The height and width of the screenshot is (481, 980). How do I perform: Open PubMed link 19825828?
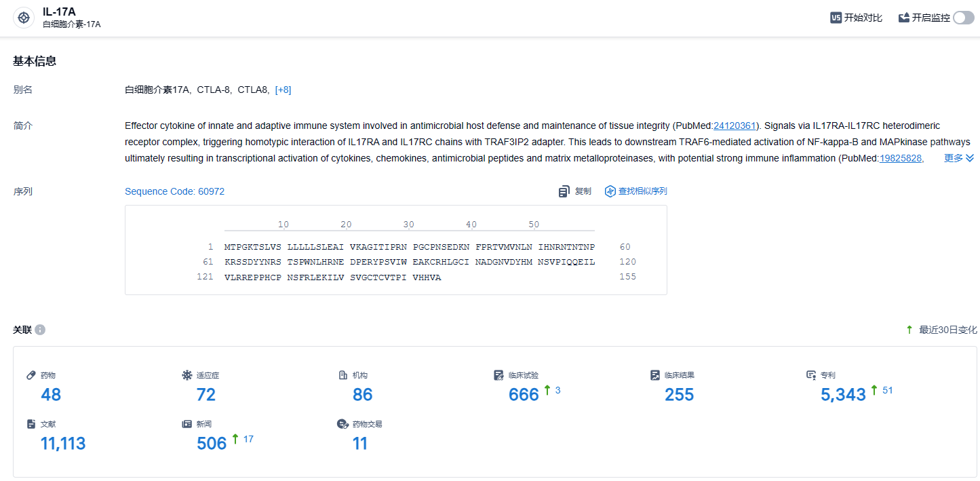click(x=900, y=158)
